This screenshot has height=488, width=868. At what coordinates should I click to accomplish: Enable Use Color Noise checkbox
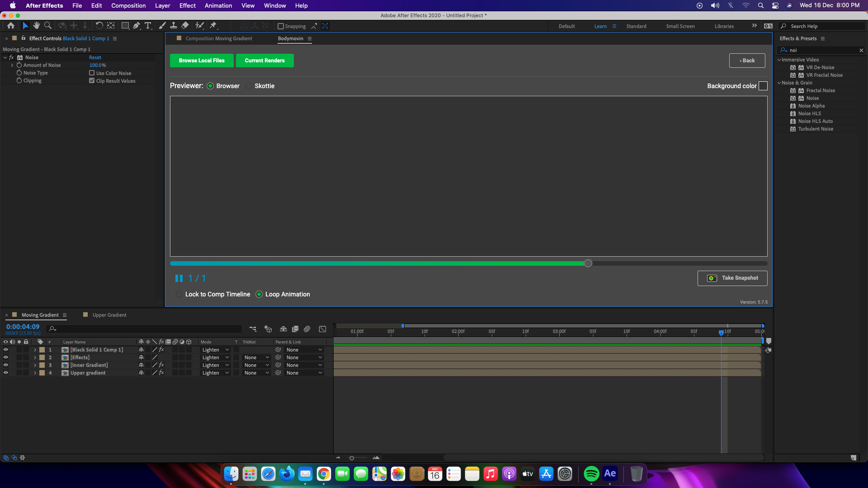[92, 73]
